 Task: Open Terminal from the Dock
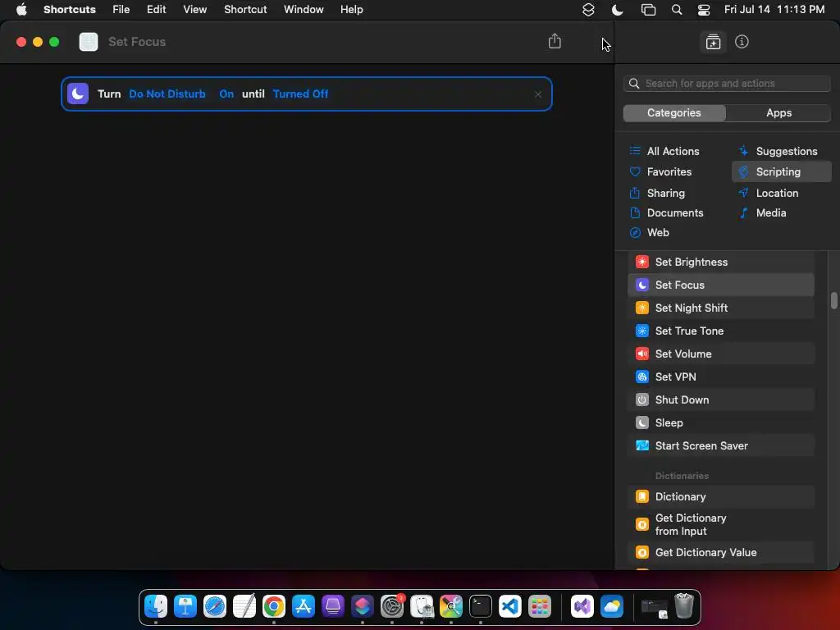tap(481, 606)
